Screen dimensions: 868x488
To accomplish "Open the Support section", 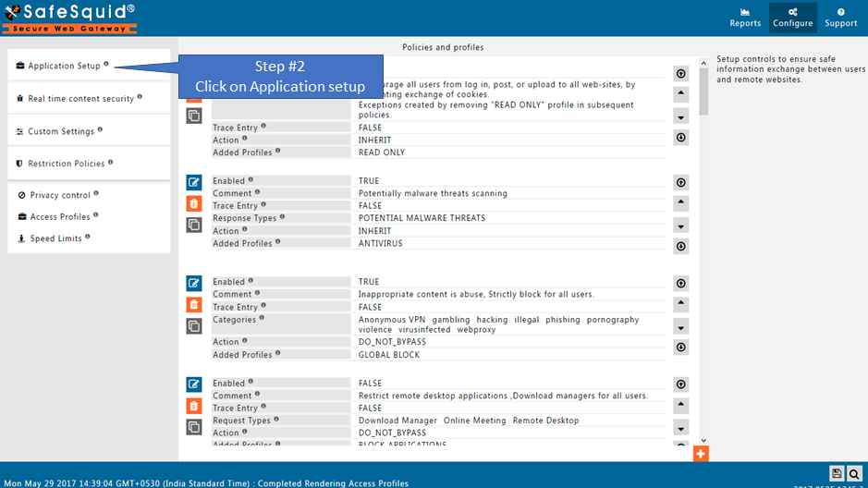I will (x=840, y=18).
